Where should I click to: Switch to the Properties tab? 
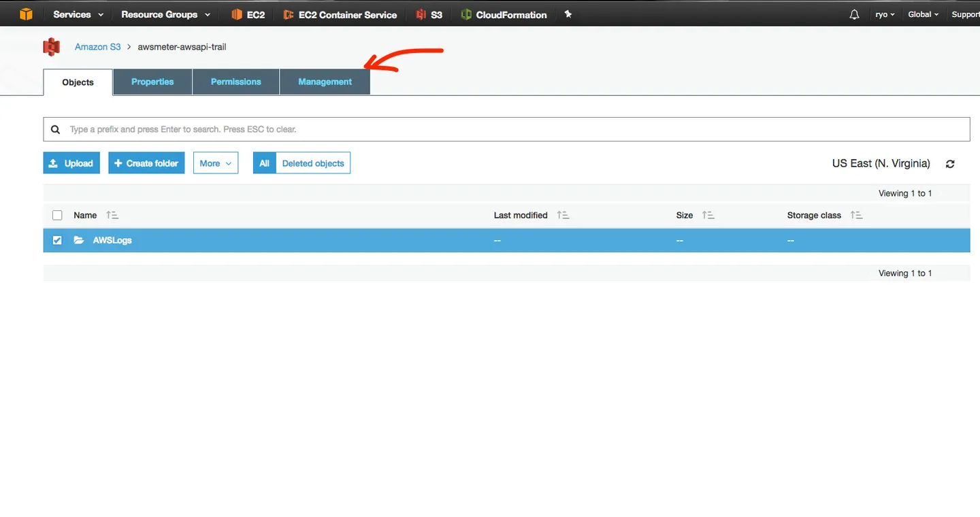click(152, 82)
